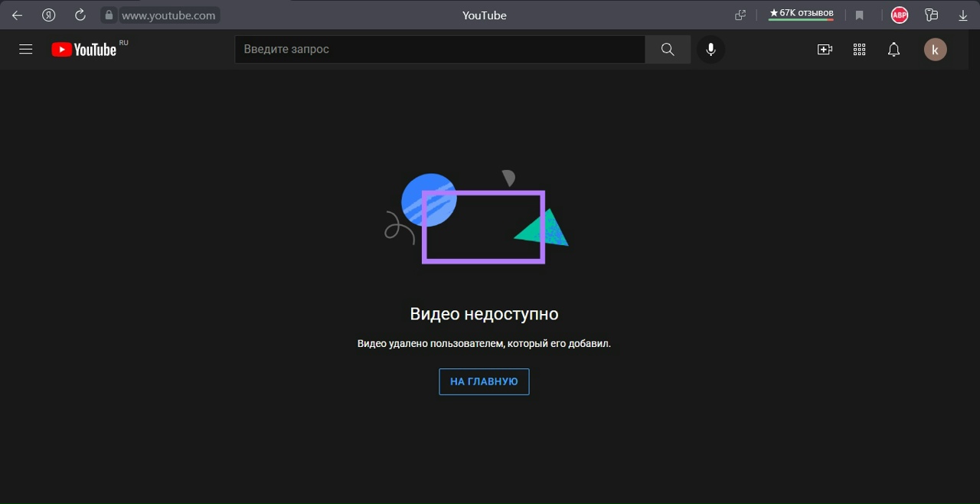The width and height of the screenshot is (980, 504).
Task: Open the YouTube apps grid
Action: point(859,49)
